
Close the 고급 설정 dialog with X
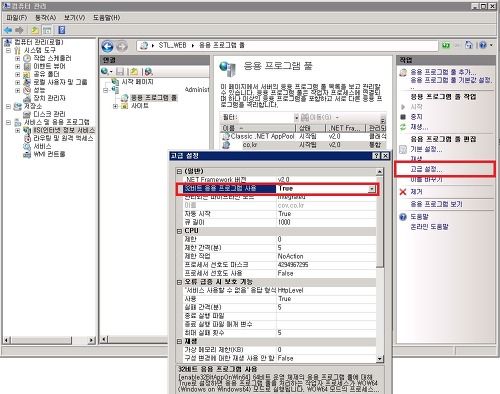pyautogui.click(x=385, y=156)
